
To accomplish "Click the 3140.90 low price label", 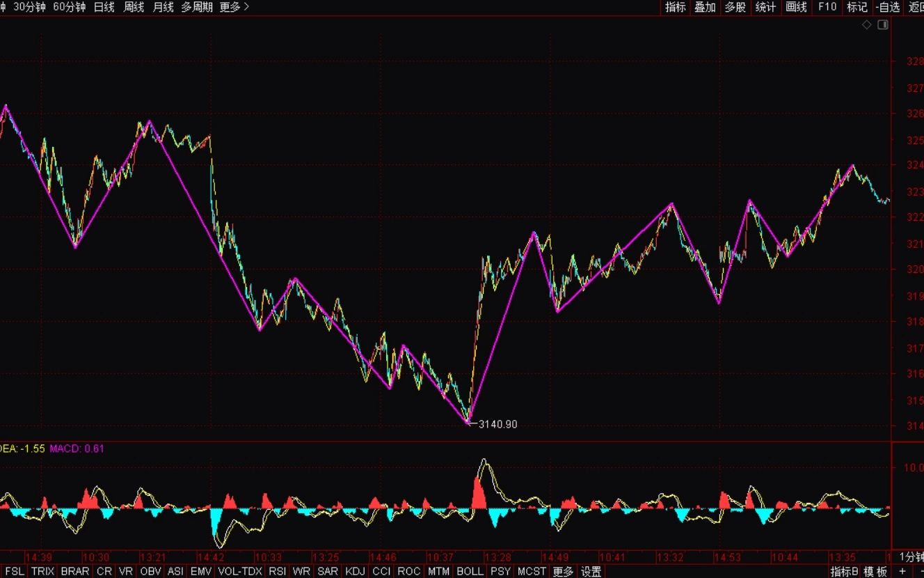I will tap(497, 424).
